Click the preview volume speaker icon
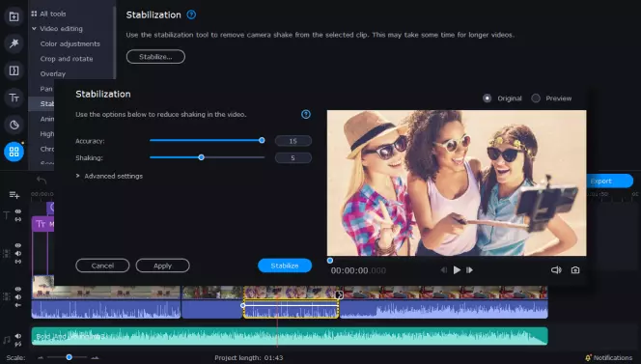Screen dimensions: 641x364 556,270
